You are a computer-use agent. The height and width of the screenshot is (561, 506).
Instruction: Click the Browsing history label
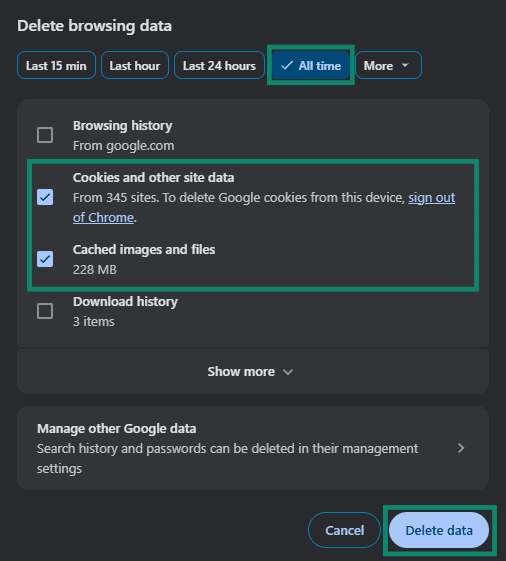tap(123, 126)
